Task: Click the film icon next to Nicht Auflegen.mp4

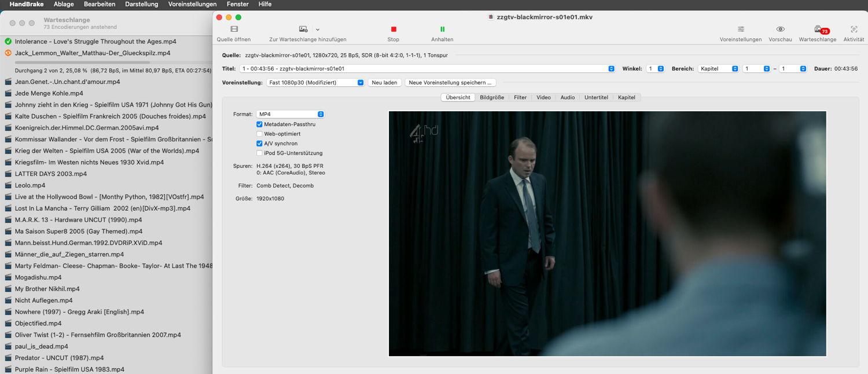Action: [8, 300]
